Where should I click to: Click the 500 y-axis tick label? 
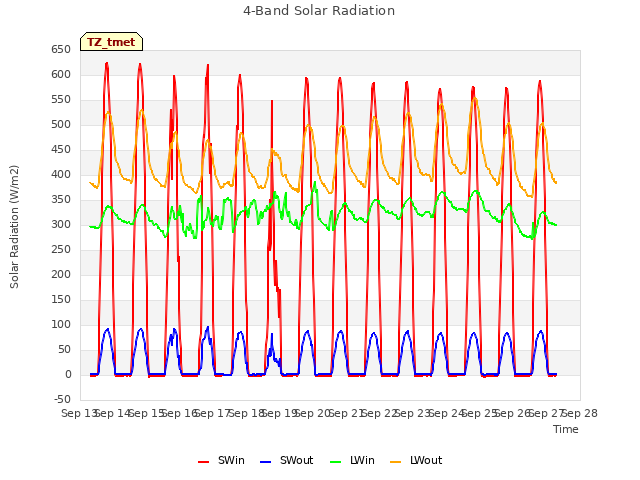click(x=61, y=124)
